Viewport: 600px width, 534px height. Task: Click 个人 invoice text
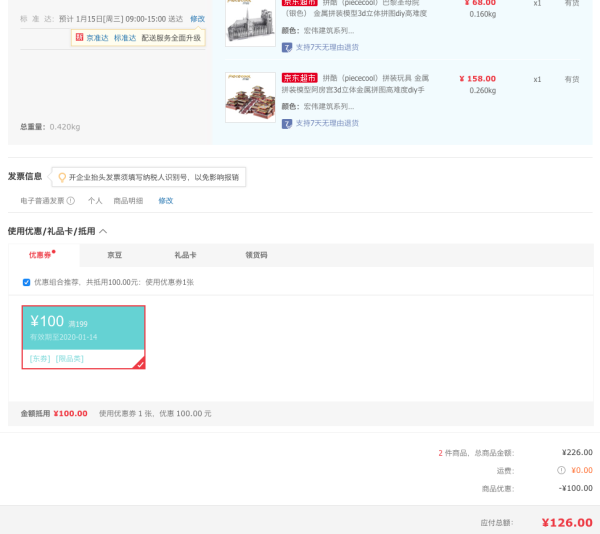coord(95,201)
